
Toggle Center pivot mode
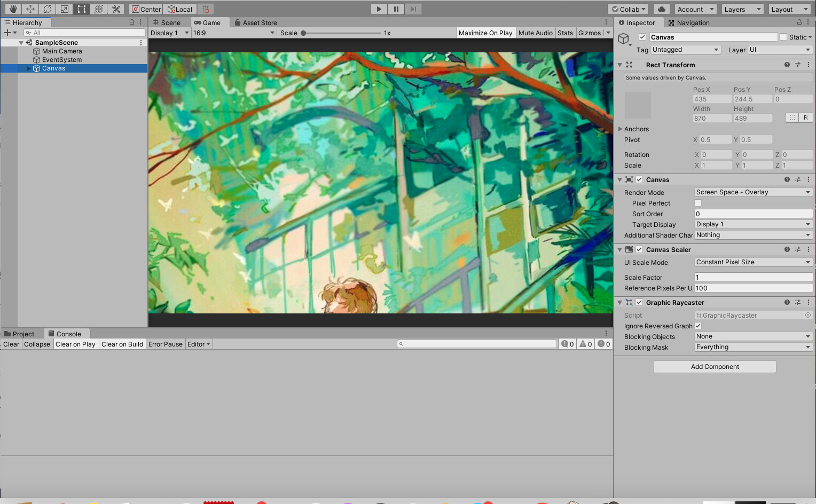point(146,9)
